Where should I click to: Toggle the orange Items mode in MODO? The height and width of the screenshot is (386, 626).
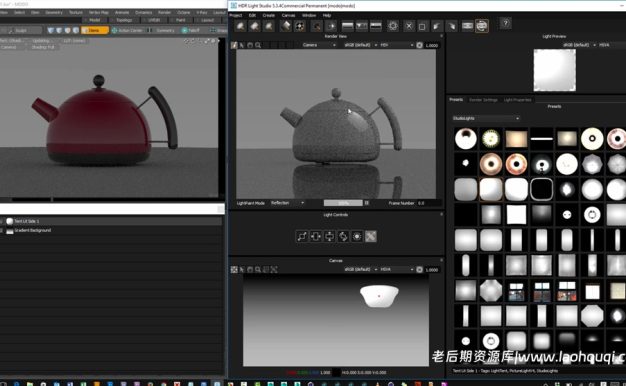pos(95,30)
